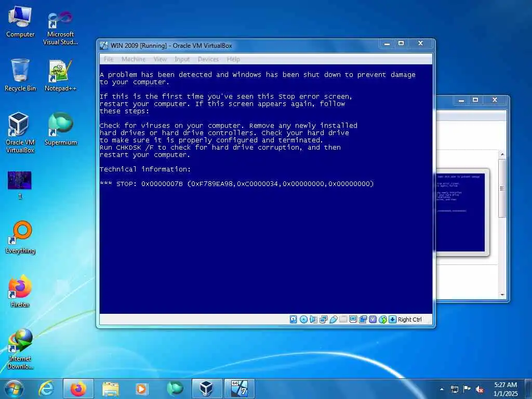Open the Windows Start menu
The width and height of the screenshot is (532, 399).
coord(14,389)
